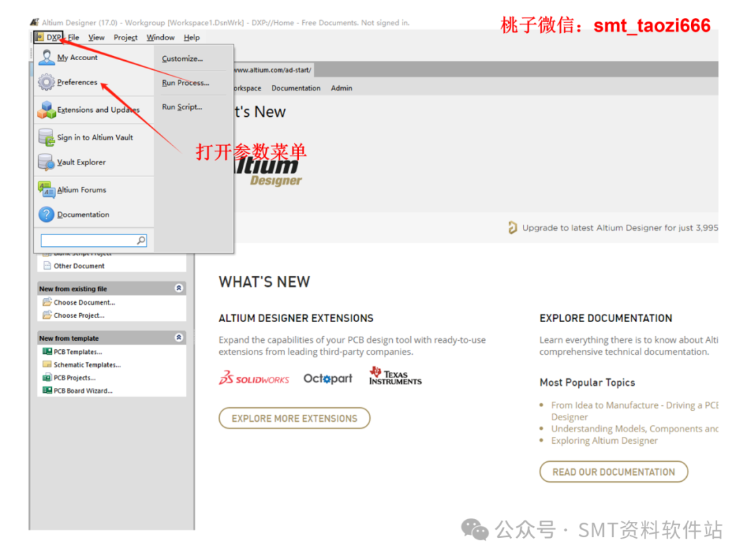Click READ OUR DOCUMENTATION
747x560 pixels.
(614, 472)
